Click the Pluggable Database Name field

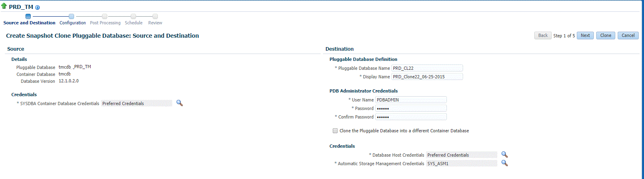(x=427, y=68)
